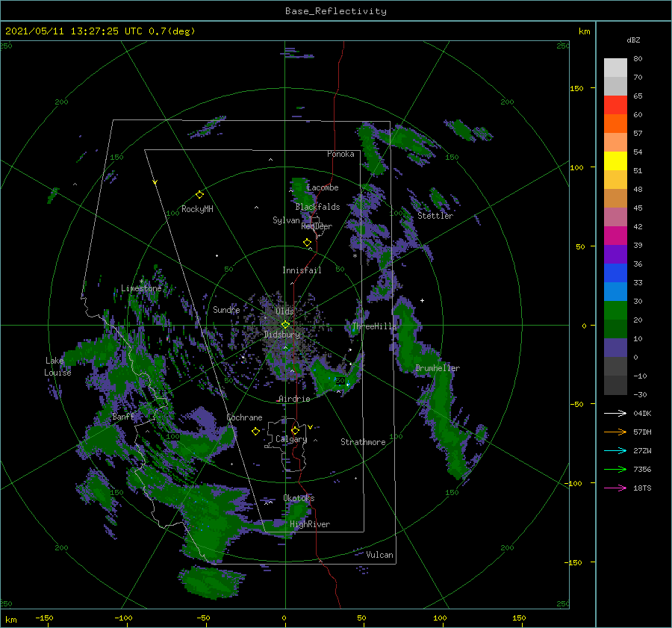Click the 80 value in dBZ legend
Image resolution: width=672 pixels, height=628 pixels.
click(638, 58)
